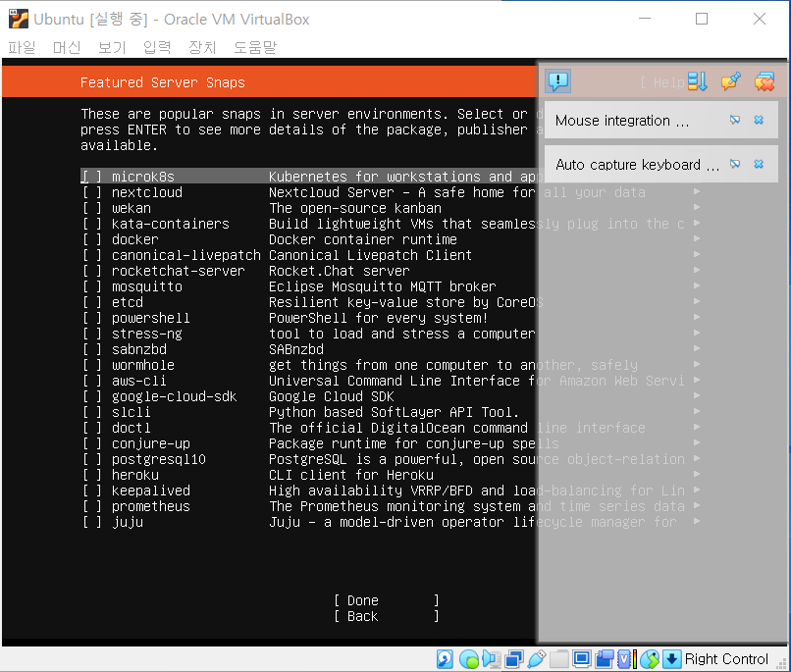The width and height of the screenshot is (791, 672).
Task: Check the etcd snap checkbox
Action: click(92, 302)
